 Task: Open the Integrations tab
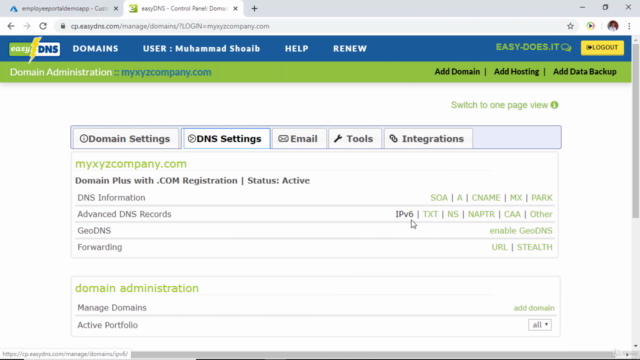click(427, 139)
